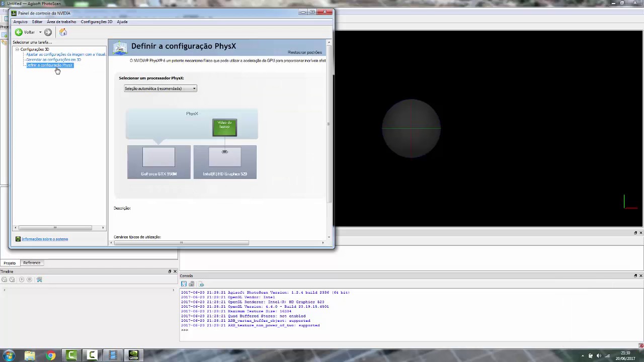The width and height of the screenshot is (644, 362).
Task: Select Gerenciar as configurações em 3D
Action: pyautogui.click(x=53, y=60)
